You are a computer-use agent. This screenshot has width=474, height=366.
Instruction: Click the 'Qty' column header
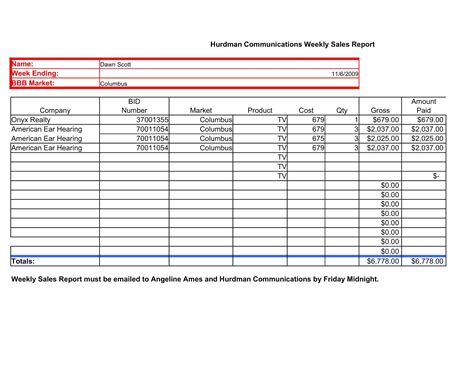pos(342,110)
